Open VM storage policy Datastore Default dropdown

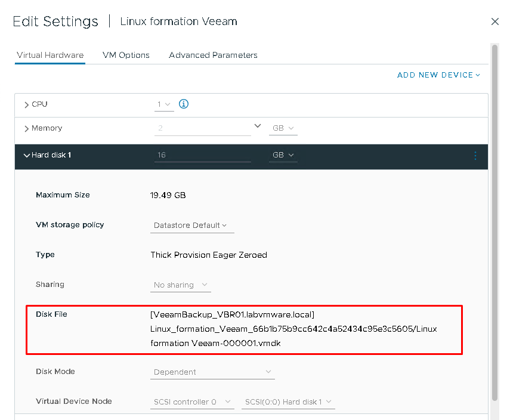tap(192, 226)
